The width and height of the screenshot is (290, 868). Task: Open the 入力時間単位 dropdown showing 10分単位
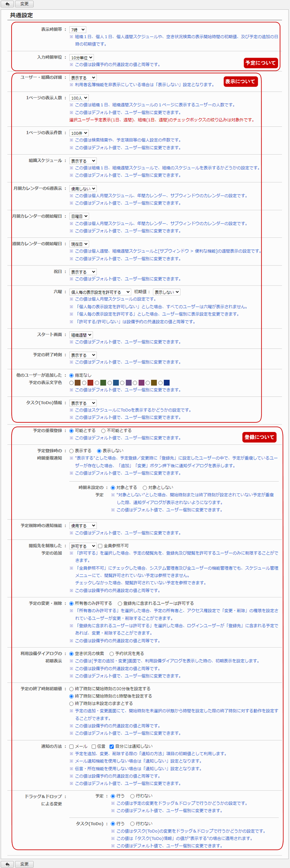(82, 58)
